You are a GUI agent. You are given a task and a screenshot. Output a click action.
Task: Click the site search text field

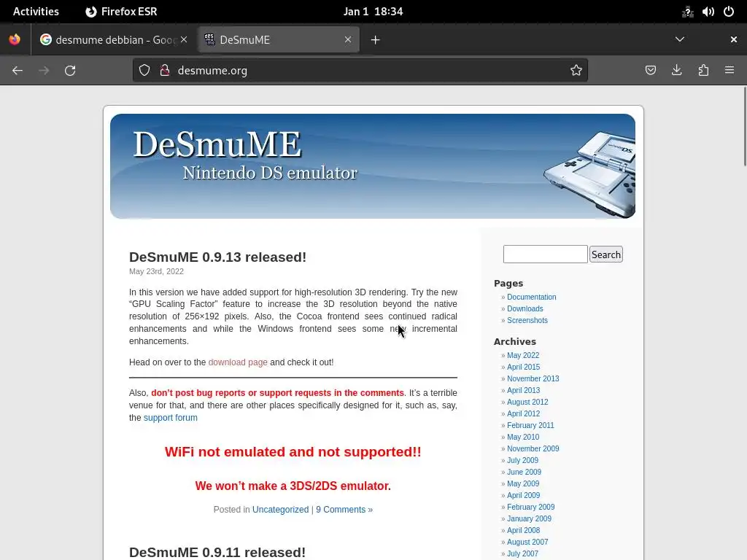pos(545,254)
